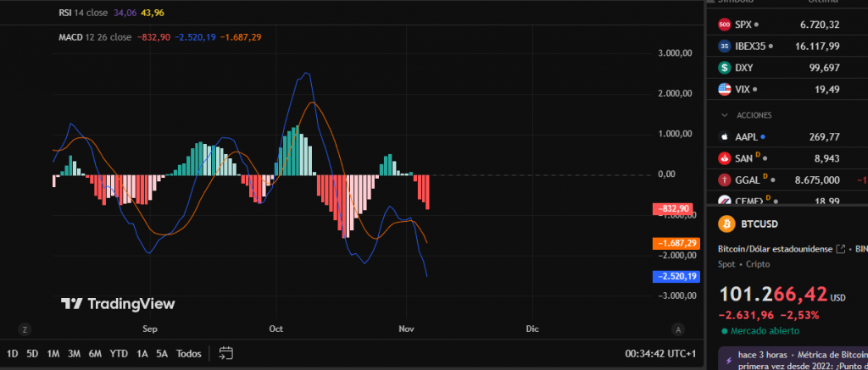868x370 pixels.
Task: Switch range to Todos
Action: coord(188,353)
